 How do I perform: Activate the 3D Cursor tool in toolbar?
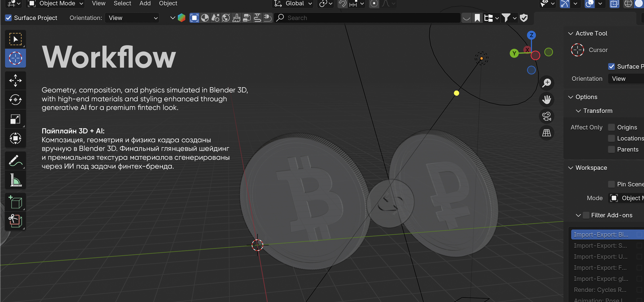[x=15, y=58]
